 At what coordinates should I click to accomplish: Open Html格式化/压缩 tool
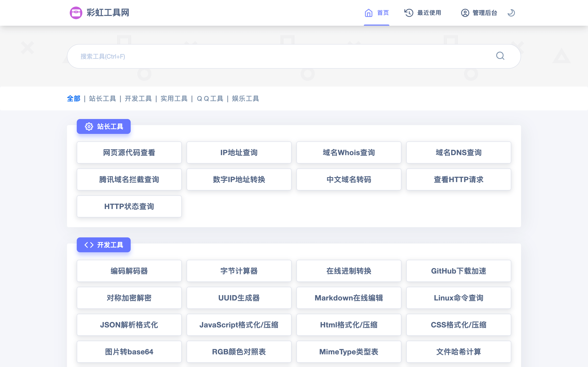click(x=349, y=325)
